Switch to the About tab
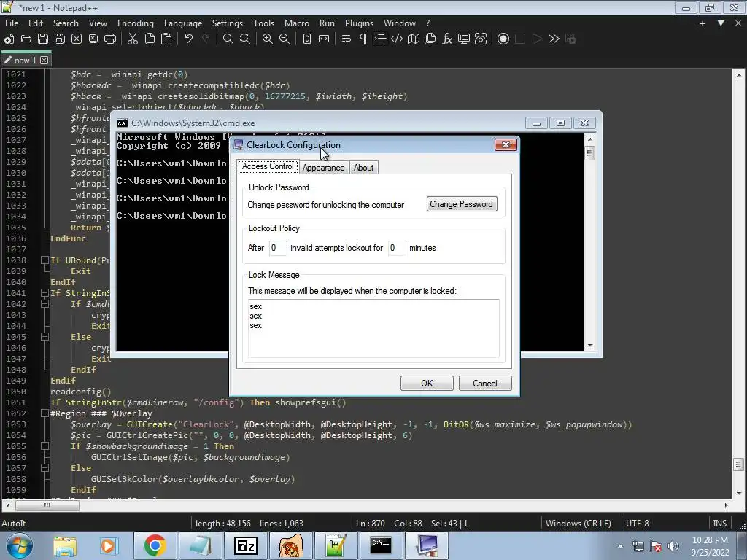 [363, 168]
